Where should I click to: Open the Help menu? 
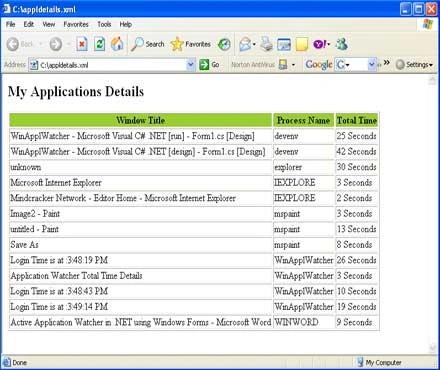[126, 24]
